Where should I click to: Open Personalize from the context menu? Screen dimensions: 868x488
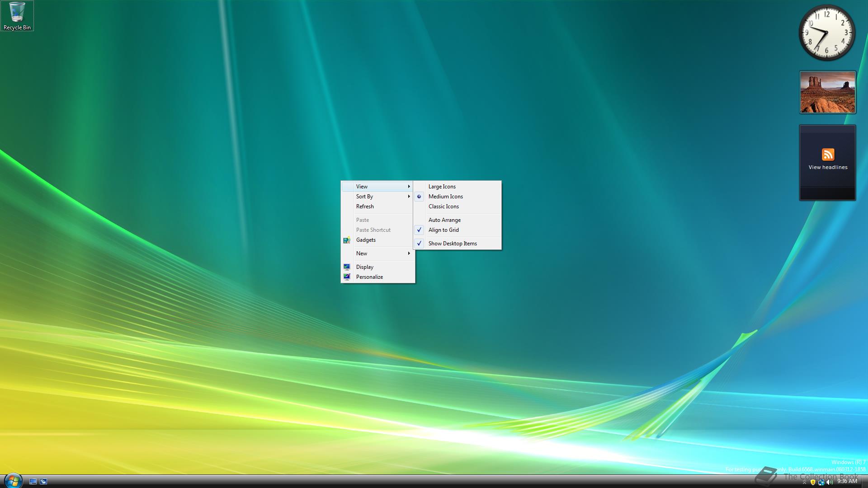point(369,277)
